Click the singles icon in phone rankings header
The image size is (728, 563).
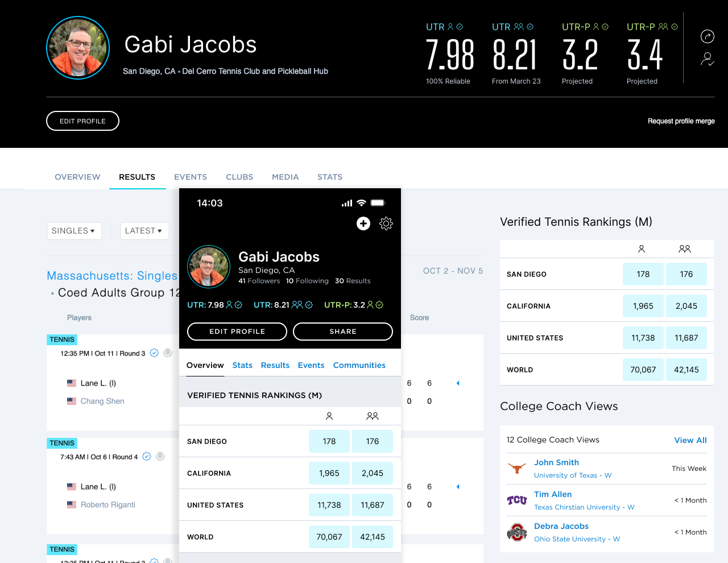pyautogui.click(x=329, y=416)
